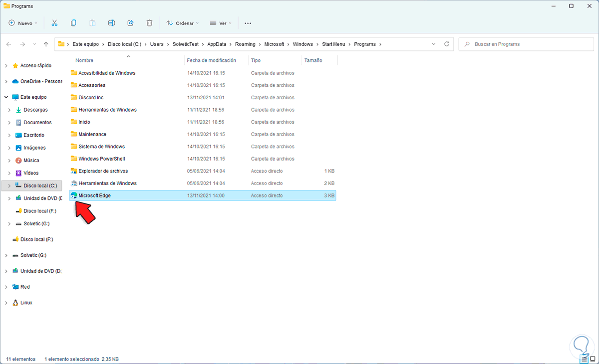Viewport: 599px width, 364px height.
Task: Click the Share icon in toolbar
Action: coord(130,23)
